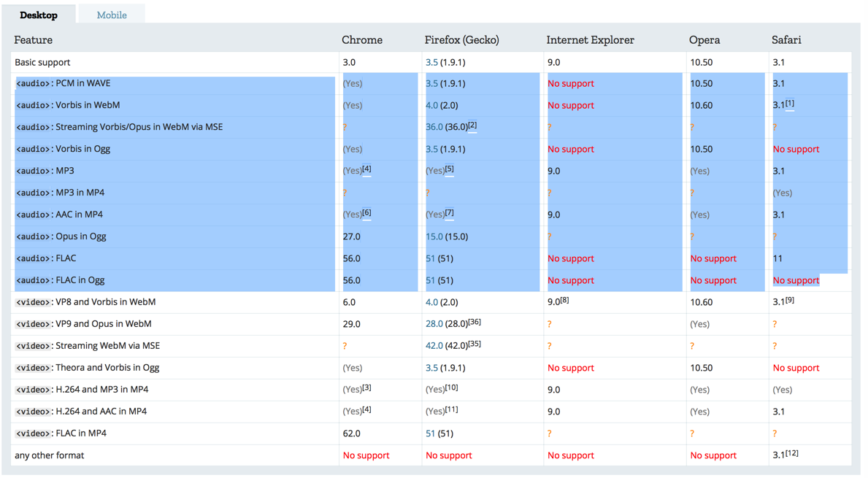This screenshot has width=868, height=478.
Task: Click the '<audio>: PCM in WAVE' feature label
Action: coord(63,83)
